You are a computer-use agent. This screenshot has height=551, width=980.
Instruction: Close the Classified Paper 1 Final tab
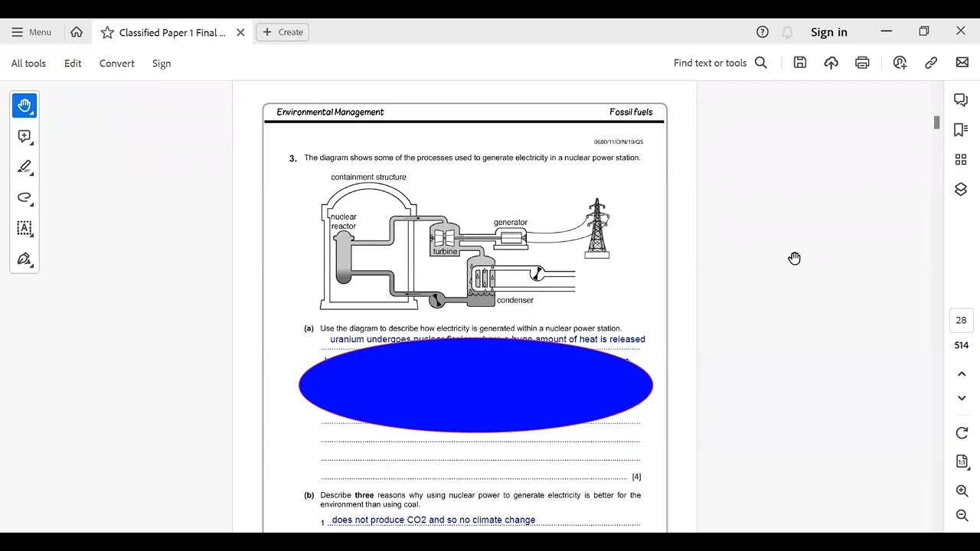(x=240, y=33)
